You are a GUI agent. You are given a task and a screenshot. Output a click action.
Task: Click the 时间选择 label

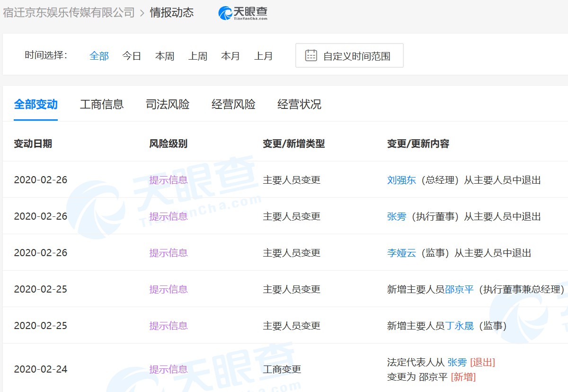[46, 55]
